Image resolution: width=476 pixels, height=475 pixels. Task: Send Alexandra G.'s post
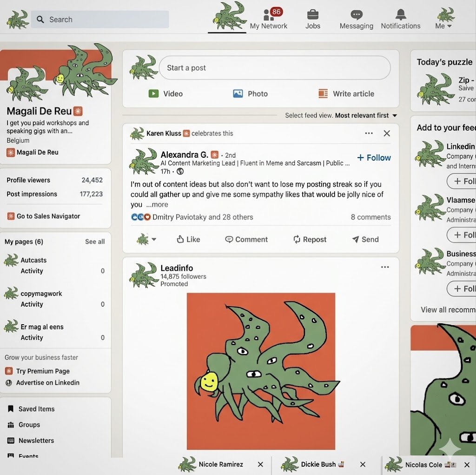(x=365, y=240)
